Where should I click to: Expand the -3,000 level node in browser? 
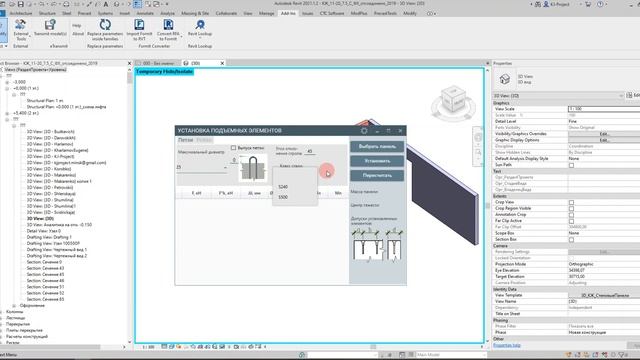7,82
